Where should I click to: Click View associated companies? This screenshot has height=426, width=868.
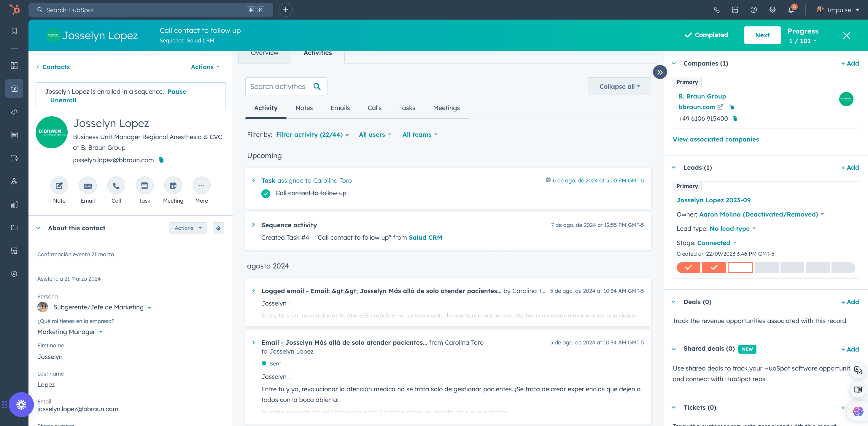point(716,139)
